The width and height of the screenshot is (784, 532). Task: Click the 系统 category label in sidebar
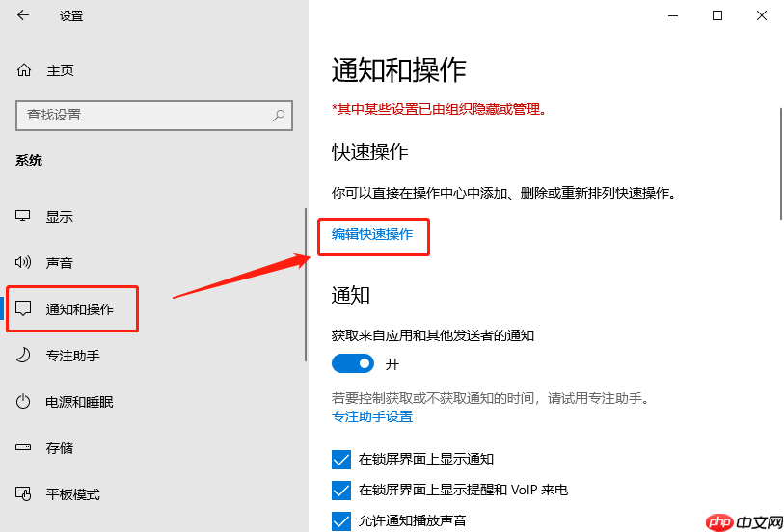(x=29, y=160)
